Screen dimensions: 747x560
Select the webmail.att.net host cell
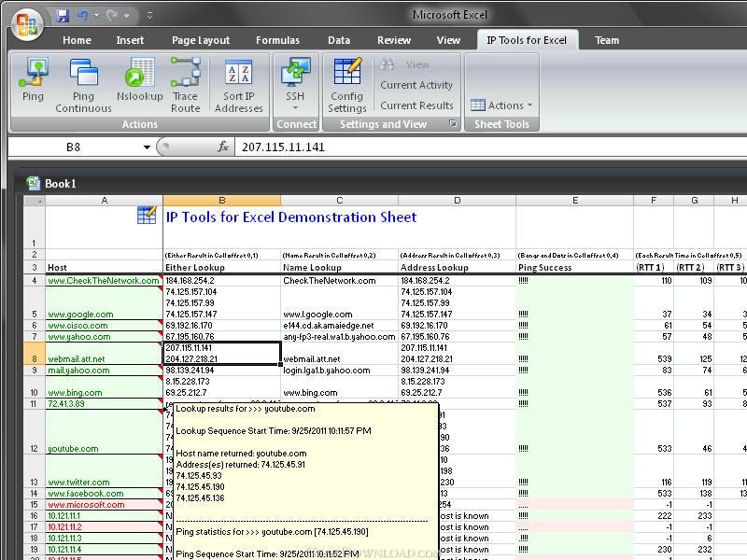(x=104, y=354)
